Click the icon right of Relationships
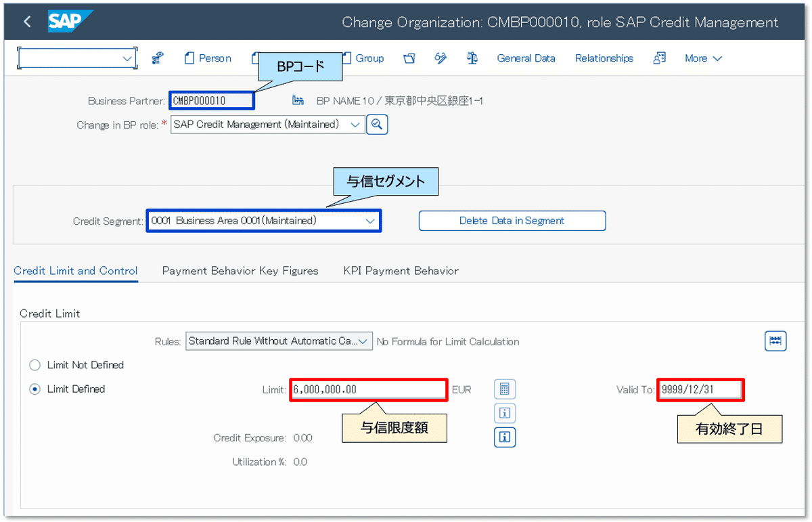The image size is (812, 522). (x=659, y=58)
